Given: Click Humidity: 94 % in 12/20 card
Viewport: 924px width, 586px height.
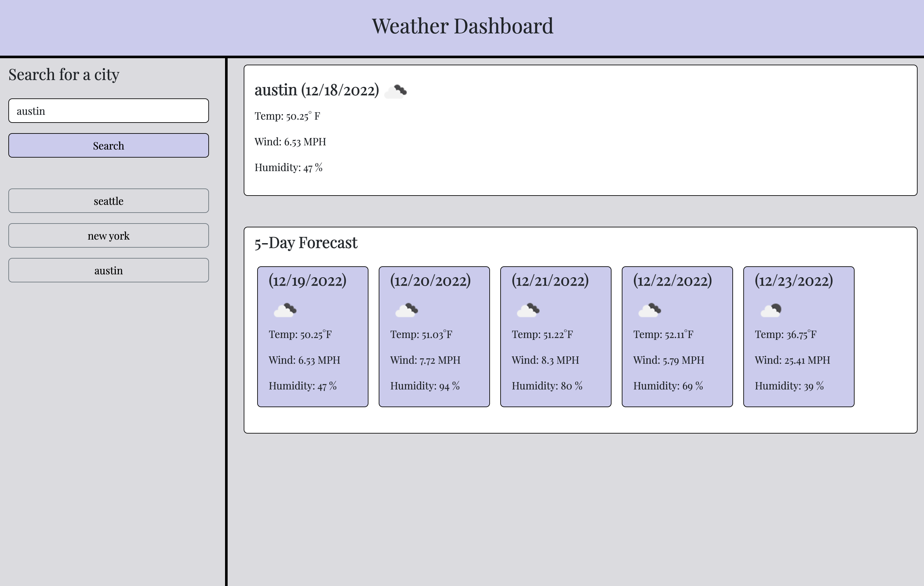Looking at the screenshot, I should pos(425,386).
